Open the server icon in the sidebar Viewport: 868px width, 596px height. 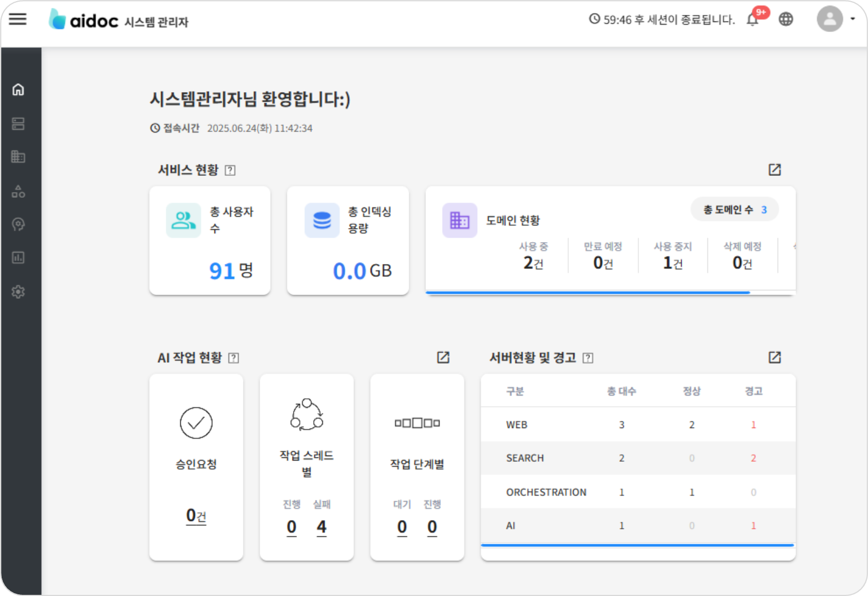19,124
